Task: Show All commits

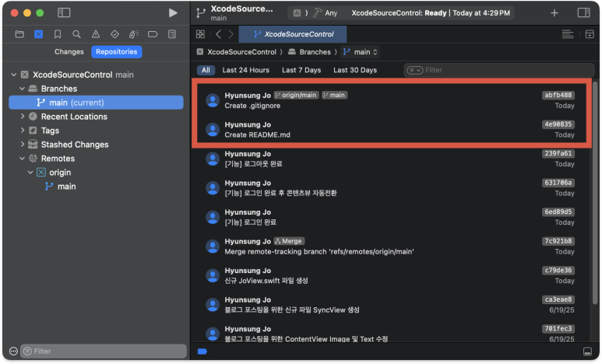Action: 206,70
